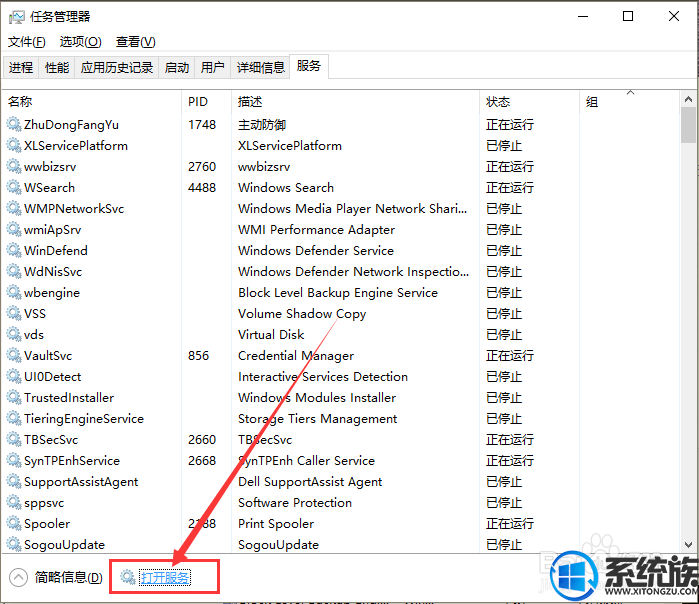Select the sppsvc service gear icon

(x=14, y=502)
